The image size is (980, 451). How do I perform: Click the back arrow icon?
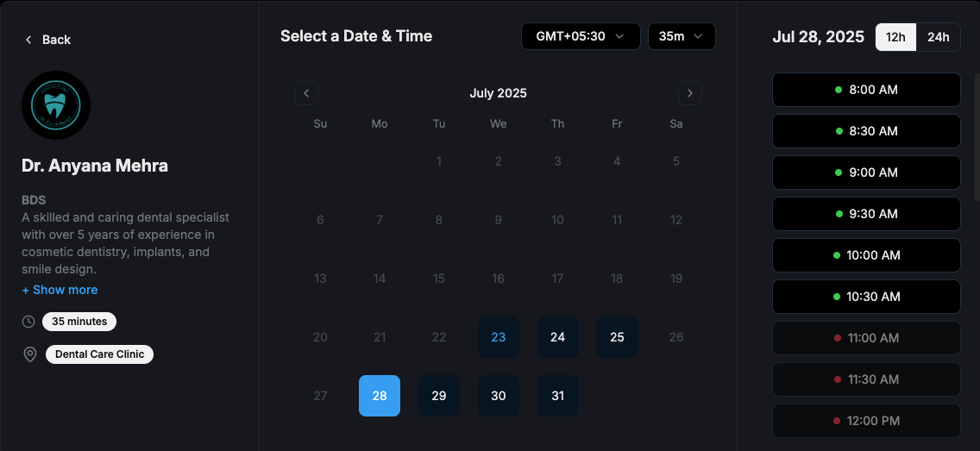[x=28, y=40]
